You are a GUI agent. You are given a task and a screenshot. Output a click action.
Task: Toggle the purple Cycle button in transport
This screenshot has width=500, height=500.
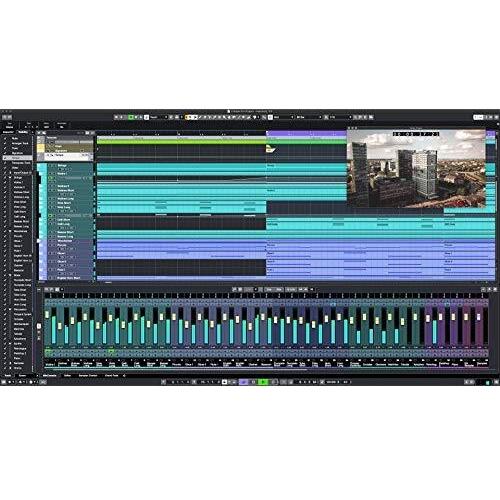pos(244,382)
